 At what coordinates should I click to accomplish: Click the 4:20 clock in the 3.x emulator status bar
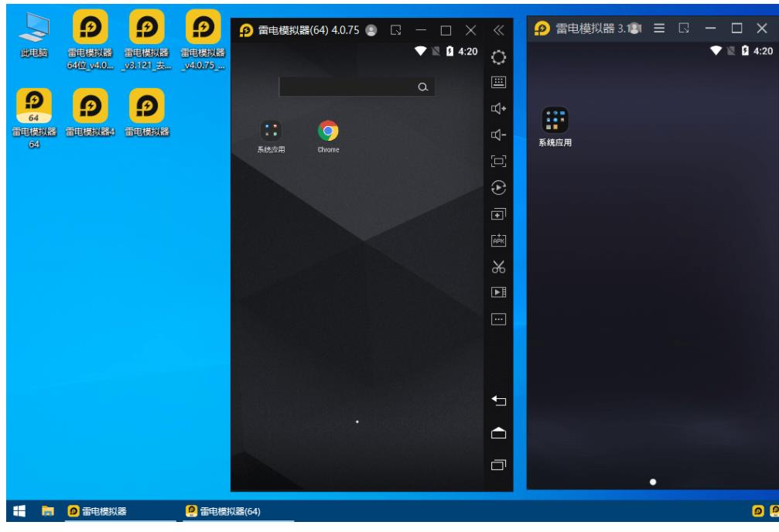763,51
